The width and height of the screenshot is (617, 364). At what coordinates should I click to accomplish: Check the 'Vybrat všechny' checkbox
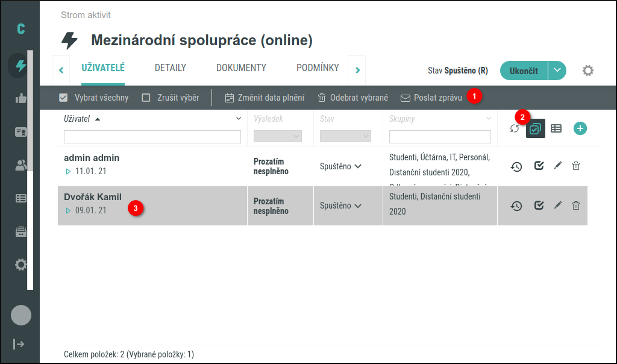click(x=63, y=98)
